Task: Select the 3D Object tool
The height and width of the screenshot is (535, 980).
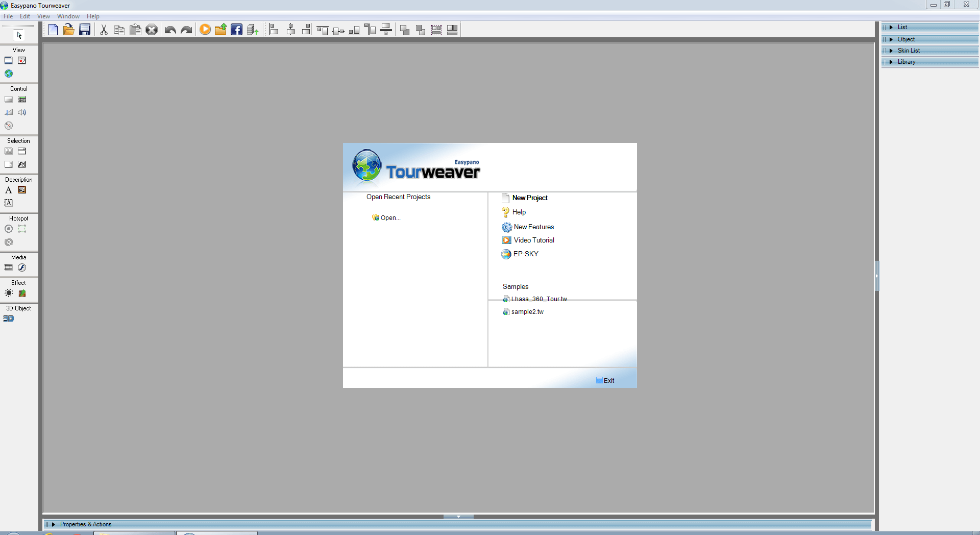Action: click(x=9, y=319)
